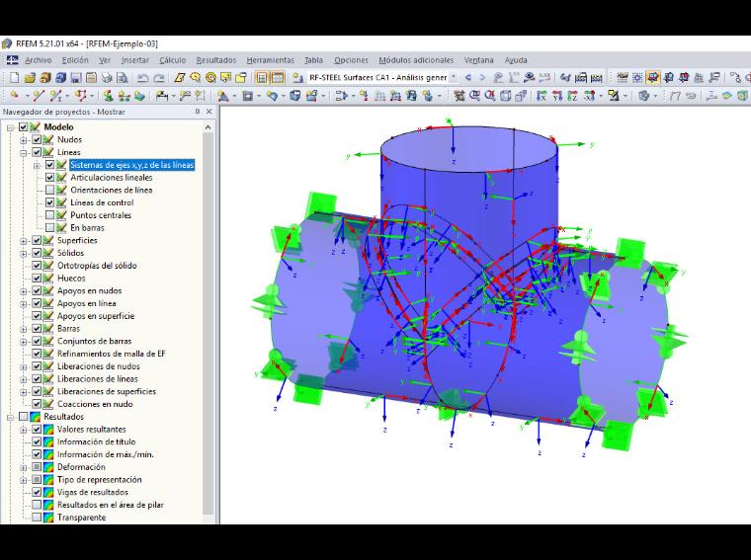This screenshot has height=560, width=751.
Task: Pin the project navigator panel
Action: 198,112
